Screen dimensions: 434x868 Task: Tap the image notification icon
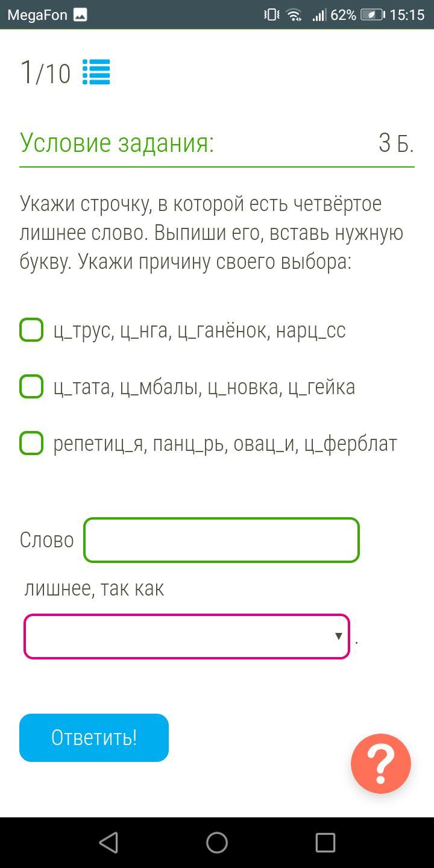80,15
